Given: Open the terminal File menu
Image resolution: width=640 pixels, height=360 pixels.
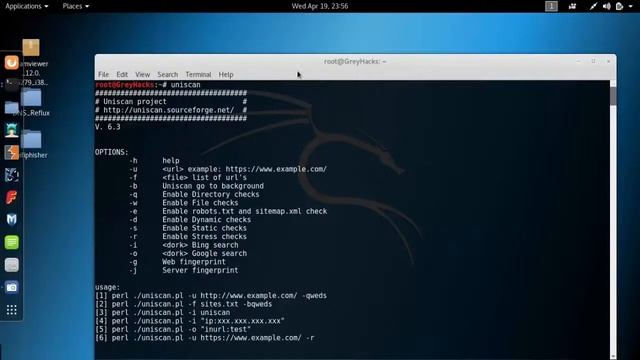Looking at the screenshot, I should point(103,74).
